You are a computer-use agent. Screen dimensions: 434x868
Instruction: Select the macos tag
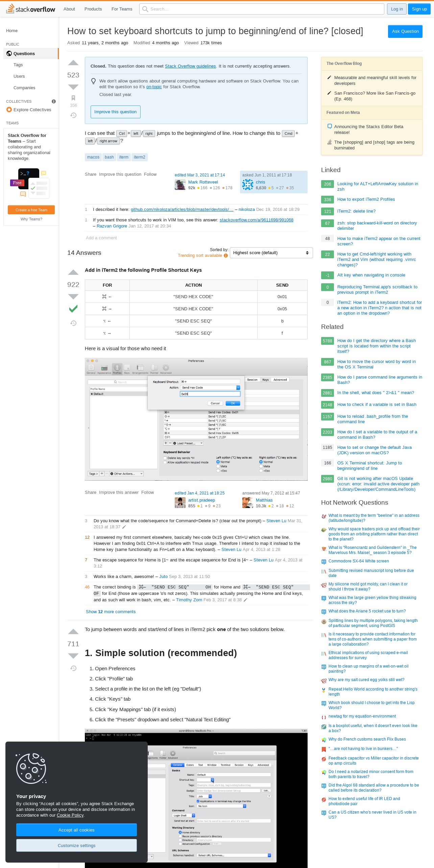93,157
